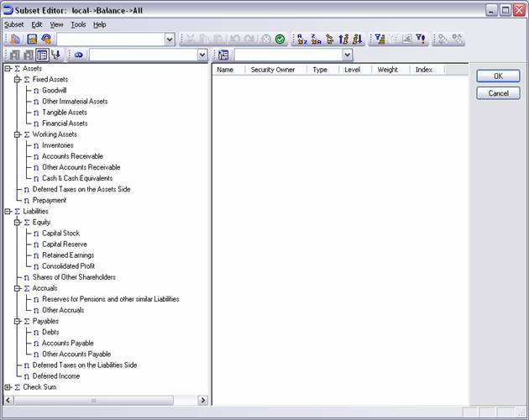The width and height of the screenshot is (529, 420).
Task: Expand the Check Sum tree node
Action: [x=8, y=387]
